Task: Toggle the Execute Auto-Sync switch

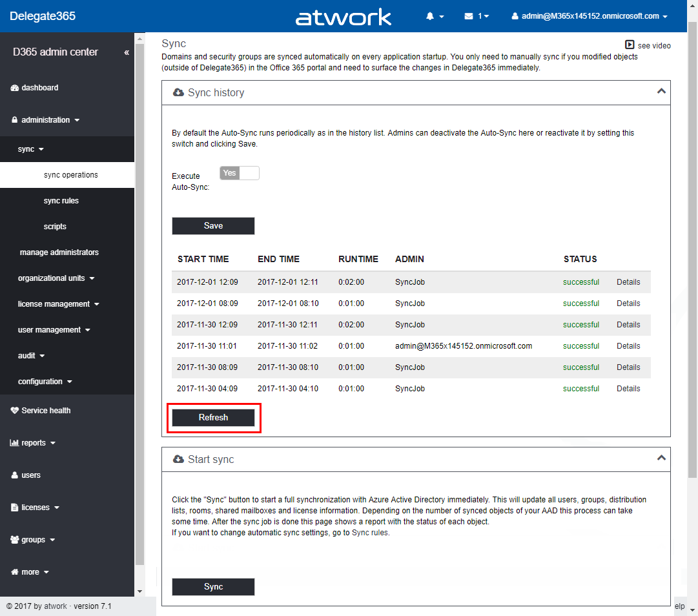Action: (x=239, y=173)
